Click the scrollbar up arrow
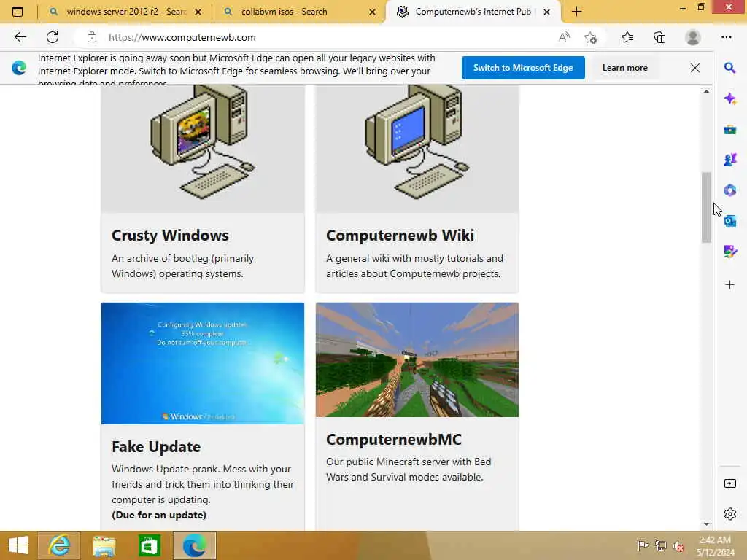 706,91
